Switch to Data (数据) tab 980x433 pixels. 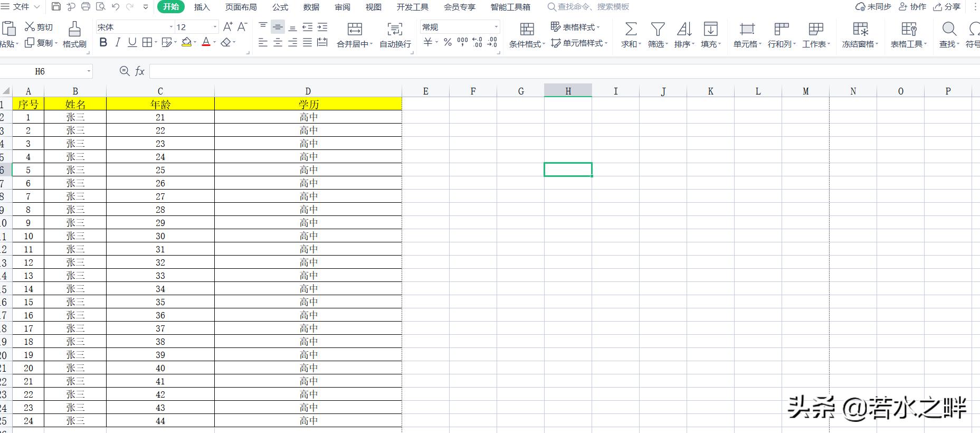pos(311,7)
